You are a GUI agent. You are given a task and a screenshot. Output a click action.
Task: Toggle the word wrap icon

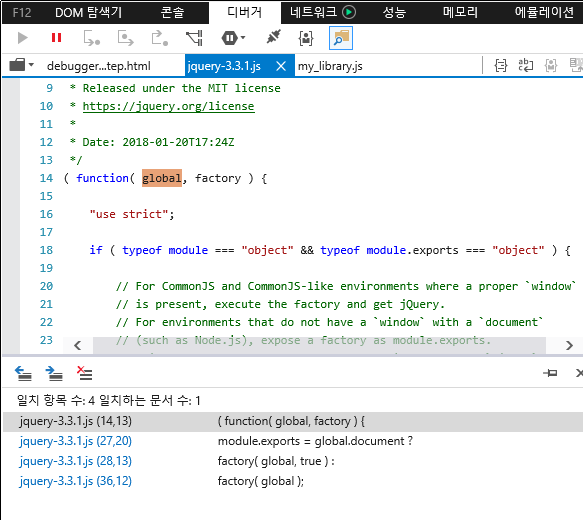pos(526,65)
